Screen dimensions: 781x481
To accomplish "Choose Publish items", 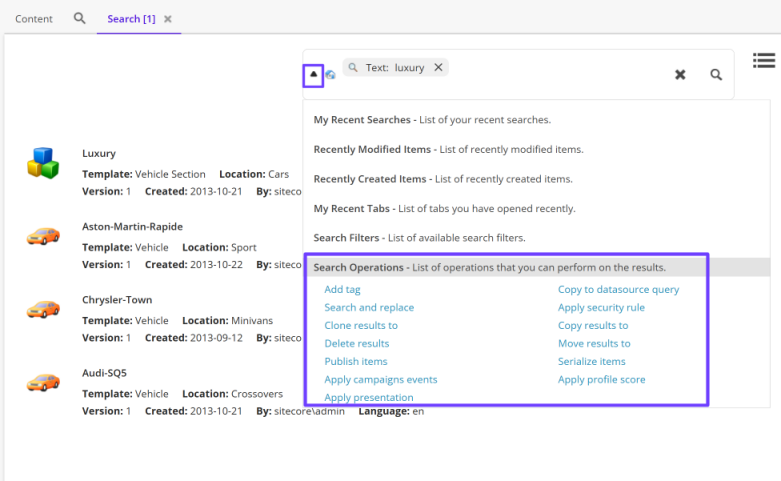I will (x=356, y=361).
